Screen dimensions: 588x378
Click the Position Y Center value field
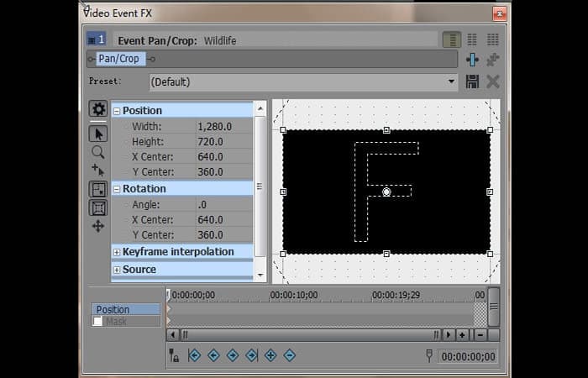[x=224, y=171]
